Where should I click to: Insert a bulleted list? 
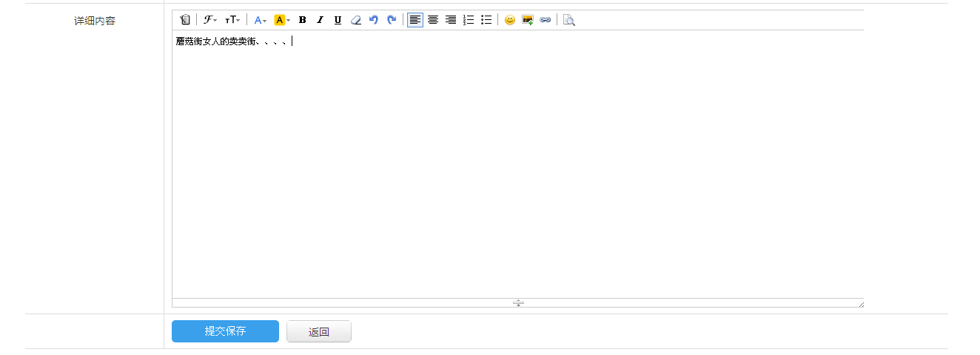(x=486, y=20)
